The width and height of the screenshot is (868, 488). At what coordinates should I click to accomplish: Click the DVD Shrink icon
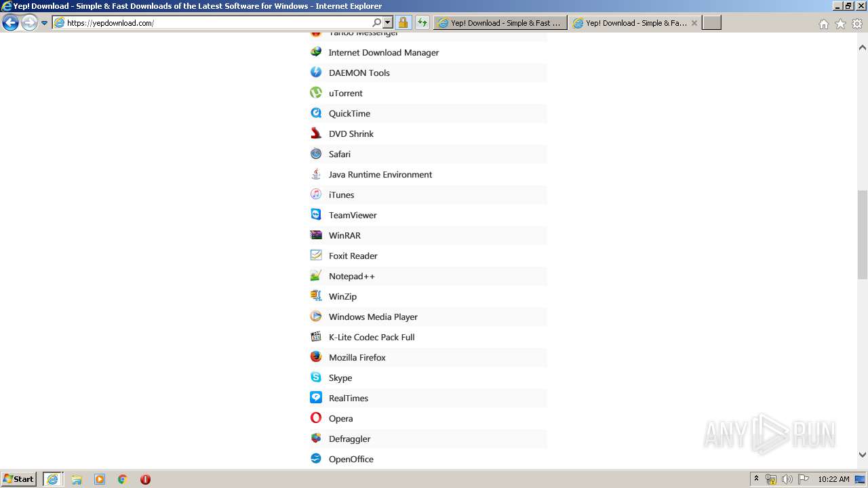point(316,134)
